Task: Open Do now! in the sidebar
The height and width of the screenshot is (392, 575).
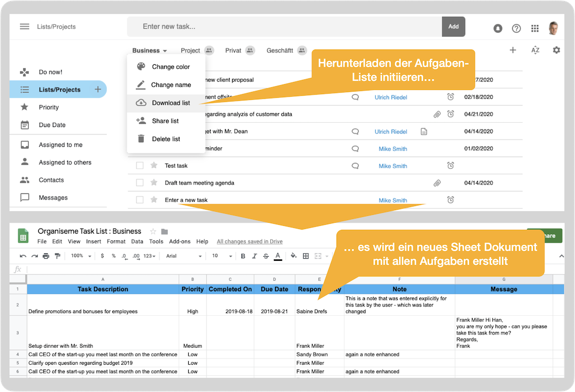Action: pyautogui.click(x=51, y=72)
